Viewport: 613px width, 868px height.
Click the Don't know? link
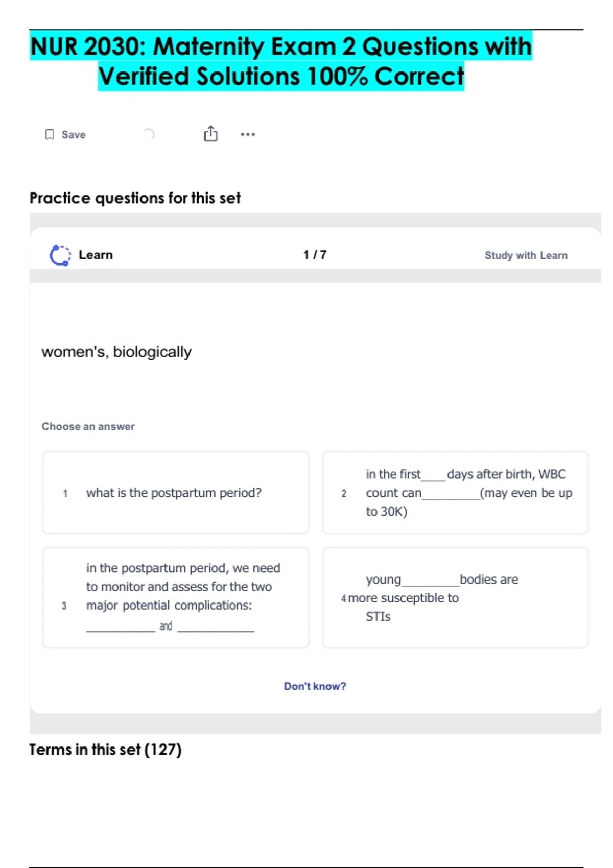(x=315, y=686)
